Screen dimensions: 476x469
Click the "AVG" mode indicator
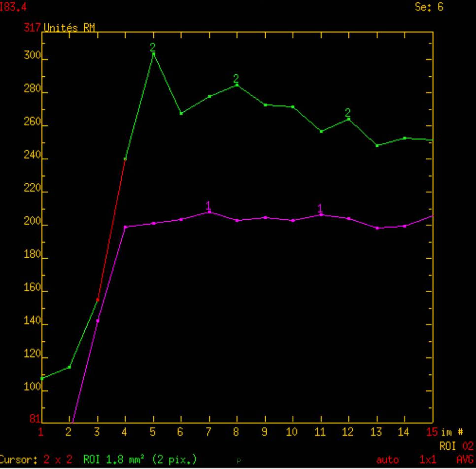(464, 460)
